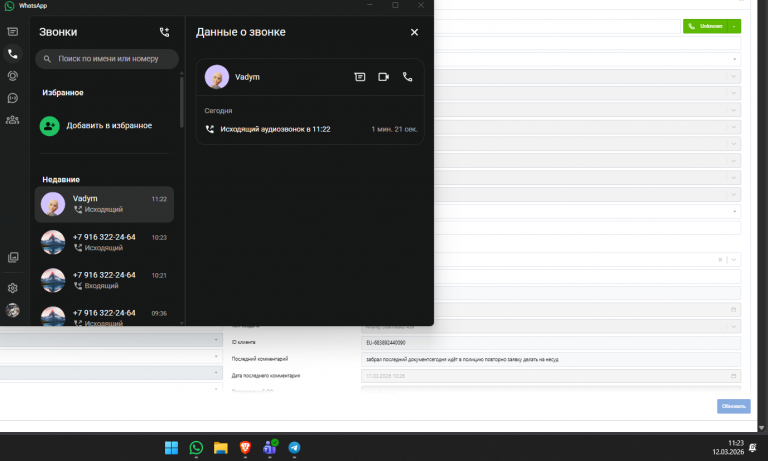The width and height of the screenshot is (768, 461).
Task: Open the notification bell in system tray
Action: tap(753, 447)
